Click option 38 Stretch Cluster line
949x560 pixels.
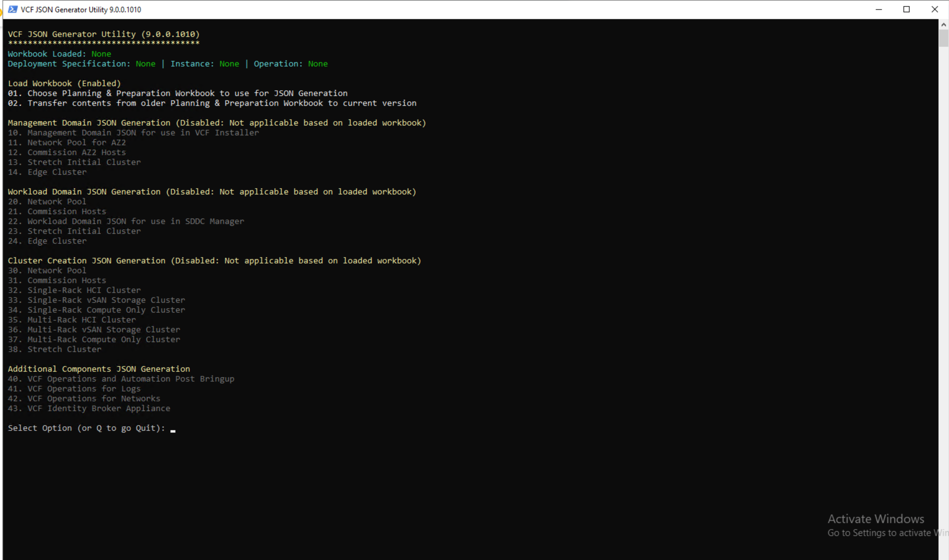pos(55,350)
